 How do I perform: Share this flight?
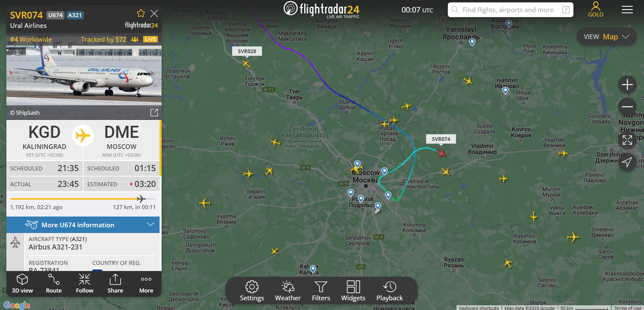(115, 284)
